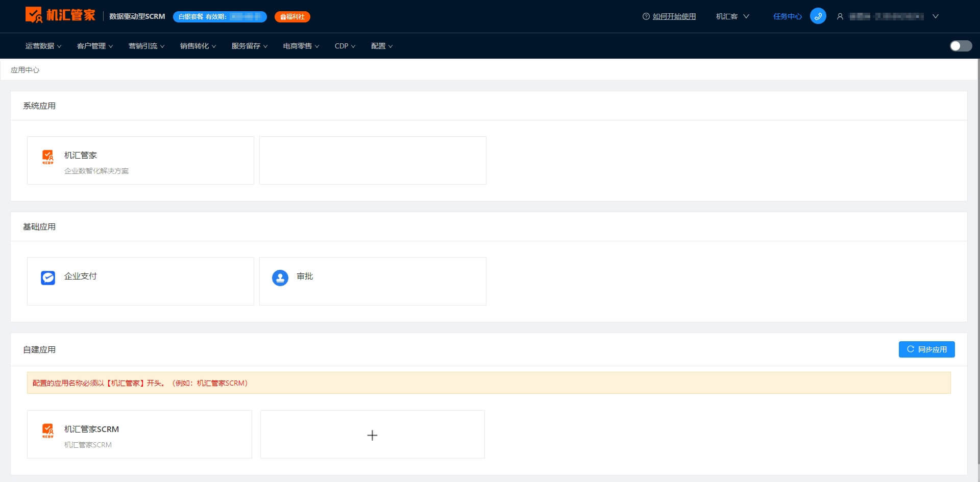Open the 机汇管家SCRM application card

[139, 434]
